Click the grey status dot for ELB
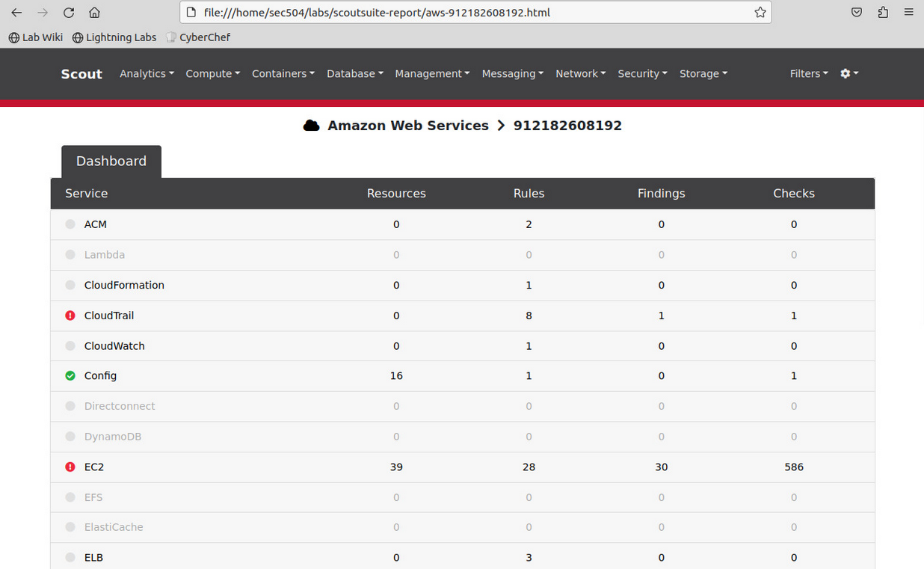924x569 pixels. (x=70, y=558)
